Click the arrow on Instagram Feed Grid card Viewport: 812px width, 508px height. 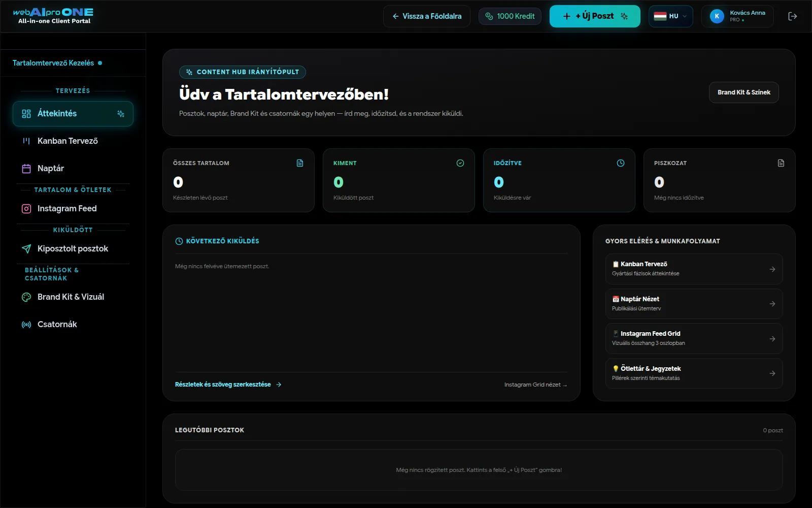coord(772,339)
